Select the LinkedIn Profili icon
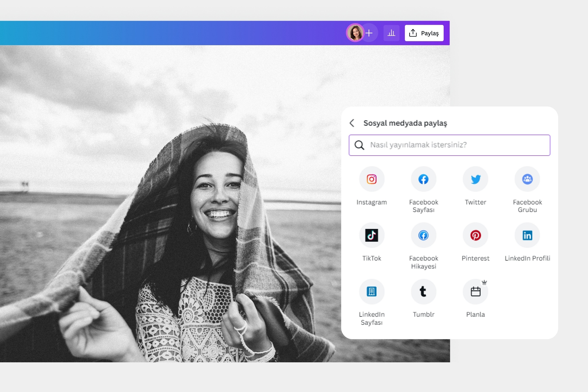Viewport: 588px width, 392px height. point(527,235)
